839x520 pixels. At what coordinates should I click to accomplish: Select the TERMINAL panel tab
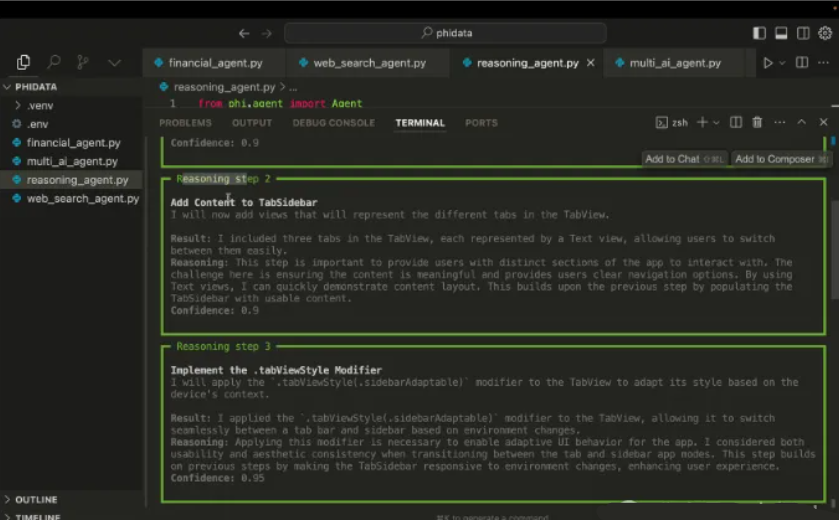tap(420, 123)
